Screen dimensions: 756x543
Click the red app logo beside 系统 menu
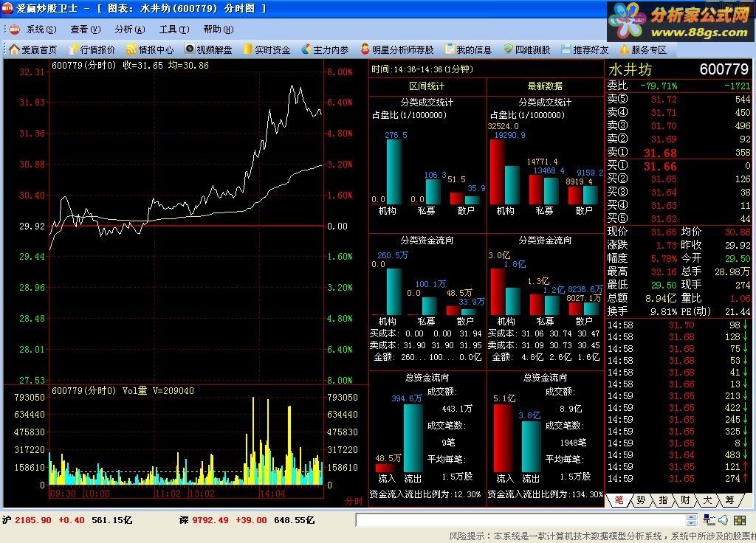pyautogui.click(x=15, y=30)
